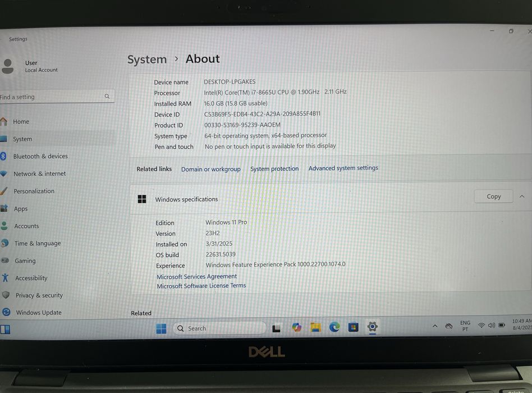The image size is (532, 393).
Task: Click the volume speaker tray icon
Action: [x=491, y=325]
